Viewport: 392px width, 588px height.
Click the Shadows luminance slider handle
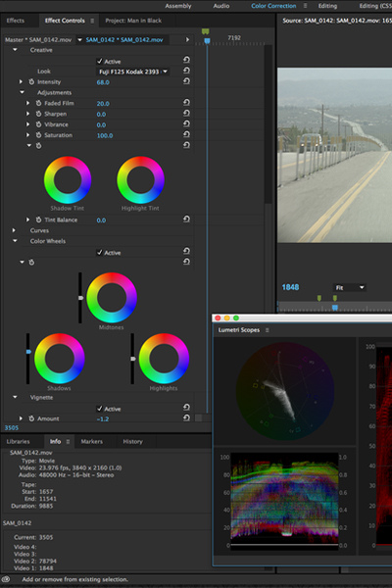pos(28,352)
